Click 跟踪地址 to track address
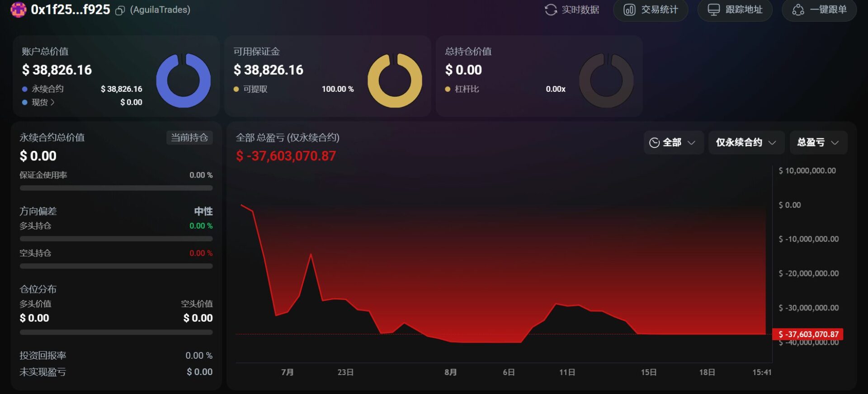This screenshot has width=868, height=394. tap(735, 10)
